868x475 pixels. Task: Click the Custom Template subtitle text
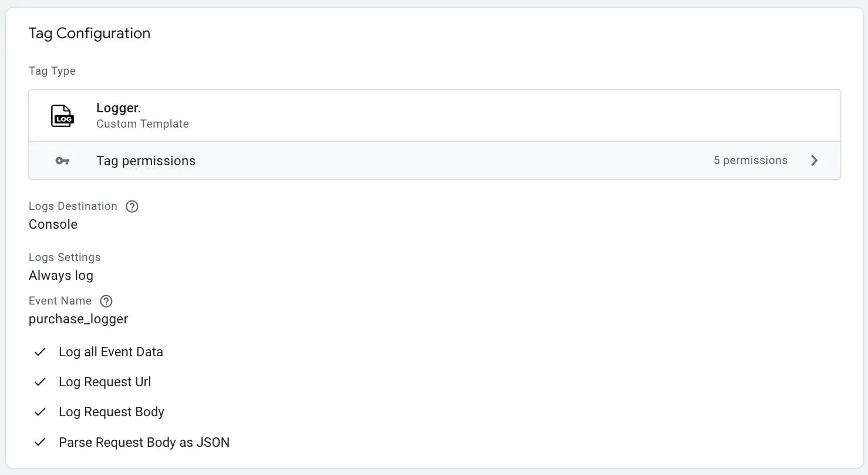click(143, 124)
